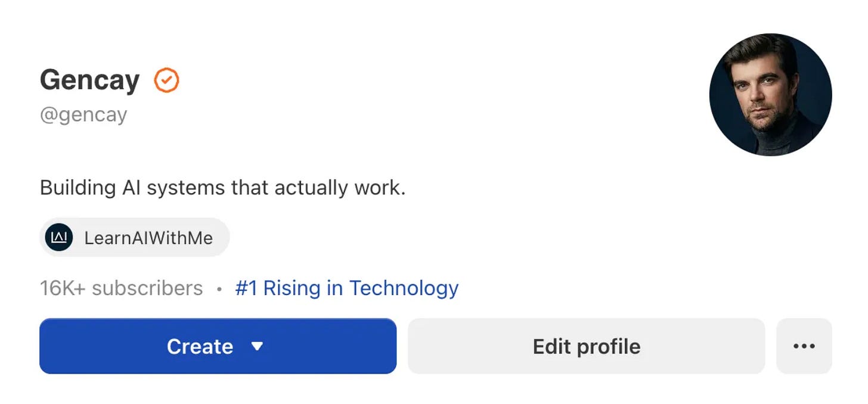The height and width of the screenshot is (404, 868).
Task: Open the three-dots more options menu
Action: pos(804,346)
